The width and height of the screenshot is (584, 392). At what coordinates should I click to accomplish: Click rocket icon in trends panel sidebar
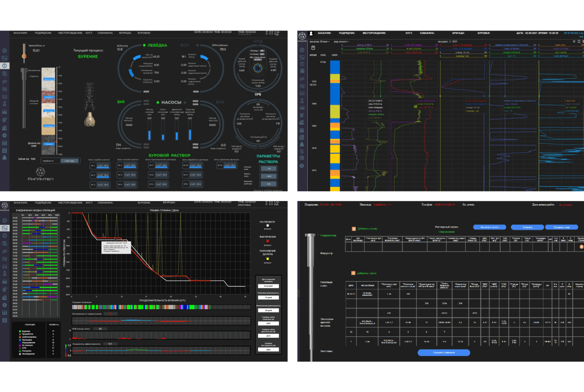[x=302, y=144]
